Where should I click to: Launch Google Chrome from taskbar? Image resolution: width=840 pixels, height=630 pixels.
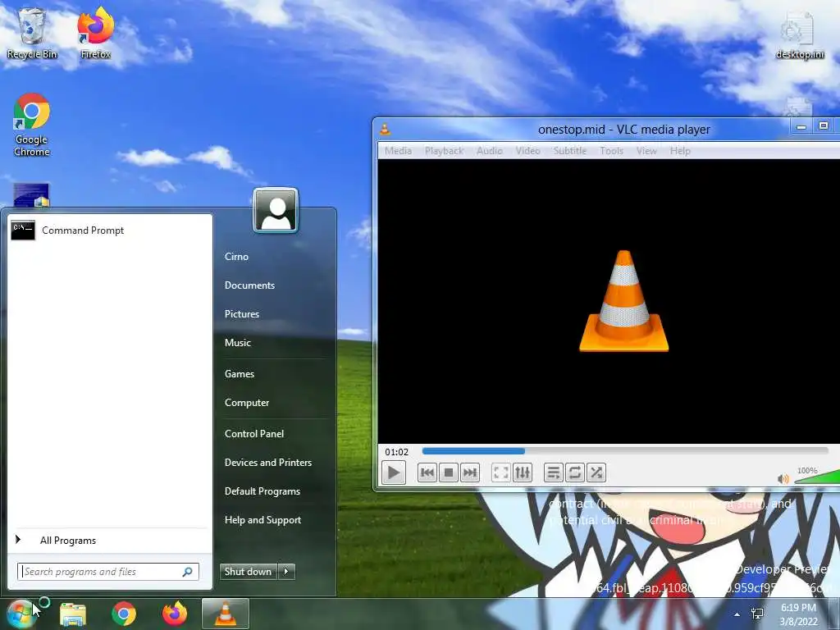point(124,614)
